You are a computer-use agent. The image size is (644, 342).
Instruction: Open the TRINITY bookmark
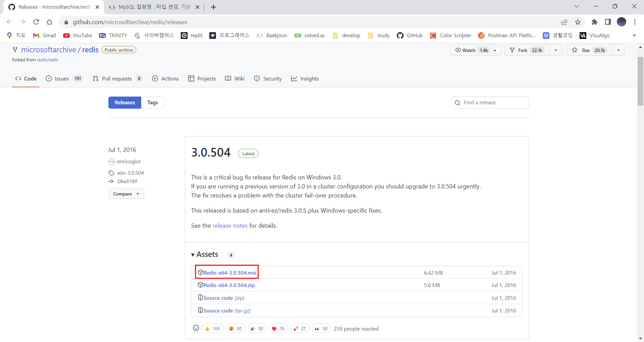tap(113, 36)
